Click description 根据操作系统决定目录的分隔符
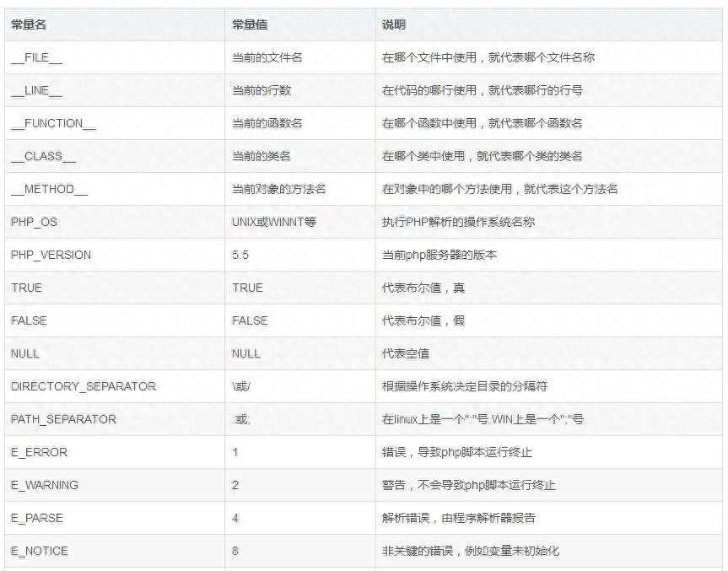 (x=465, y=386)
